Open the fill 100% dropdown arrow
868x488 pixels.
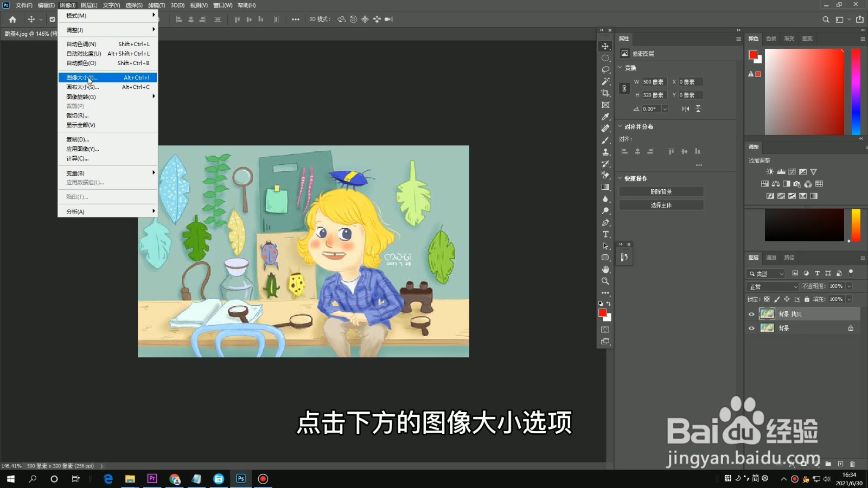[849, 299]
